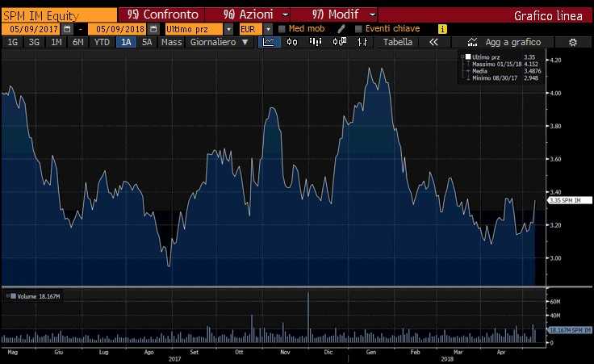Open the start date calendar picker

coord(68,29)
